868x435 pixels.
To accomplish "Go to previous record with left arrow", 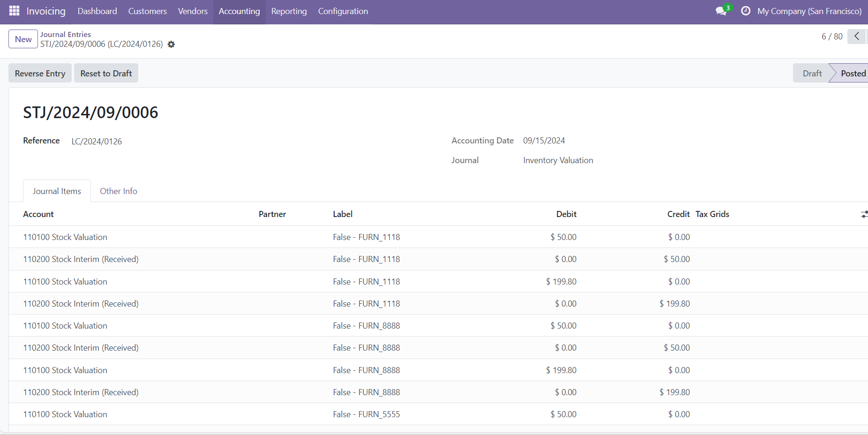I will tap(856, 36).
